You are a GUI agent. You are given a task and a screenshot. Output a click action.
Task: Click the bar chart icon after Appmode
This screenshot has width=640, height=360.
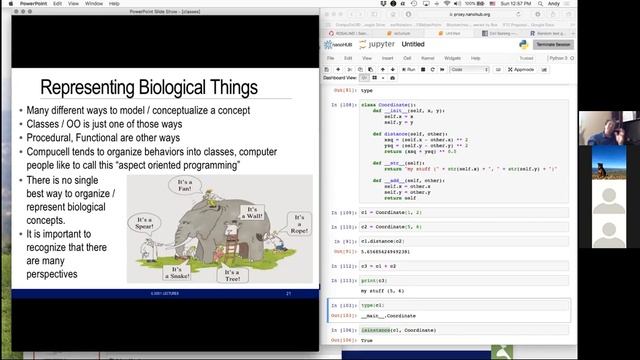pyautogui.click(x=544, y=69)
